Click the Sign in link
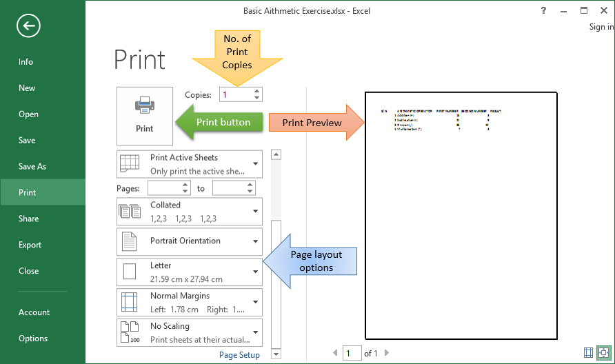 pyautogui.click(x=601, y=27)
